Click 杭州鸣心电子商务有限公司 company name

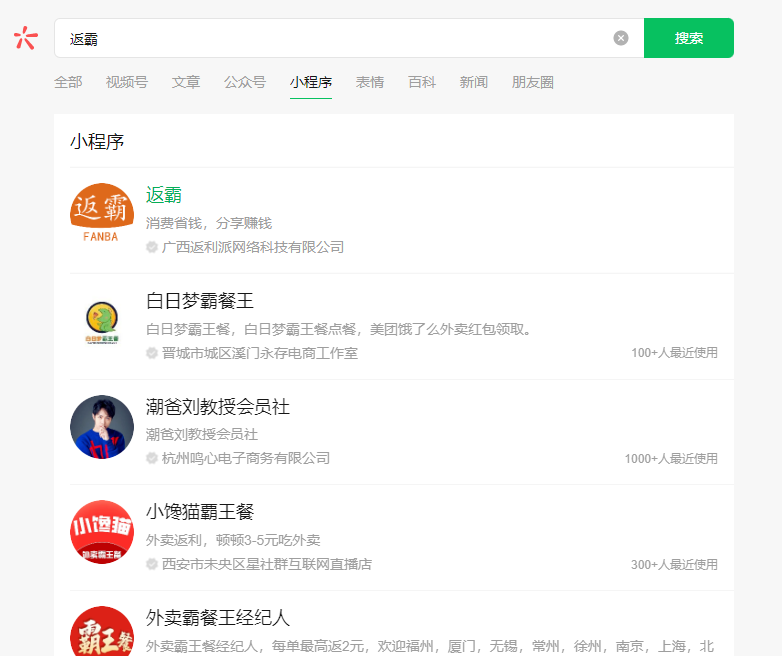246,458
